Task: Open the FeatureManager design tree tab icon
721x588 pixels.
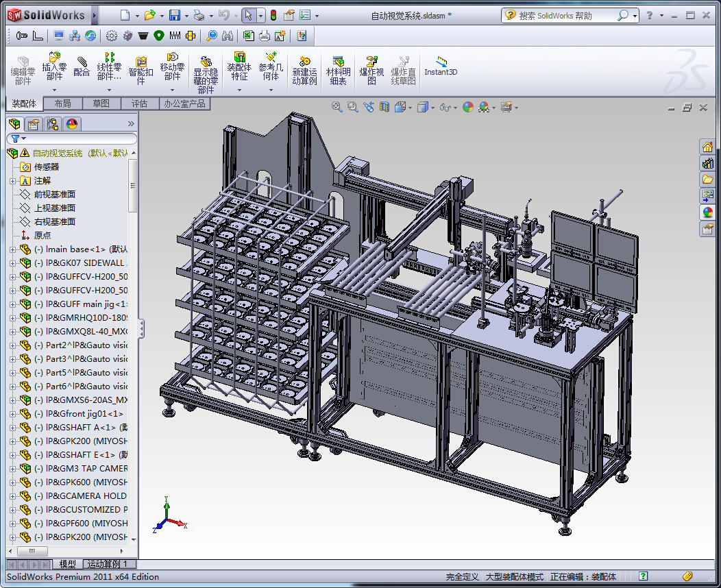Action: (14, 123)
